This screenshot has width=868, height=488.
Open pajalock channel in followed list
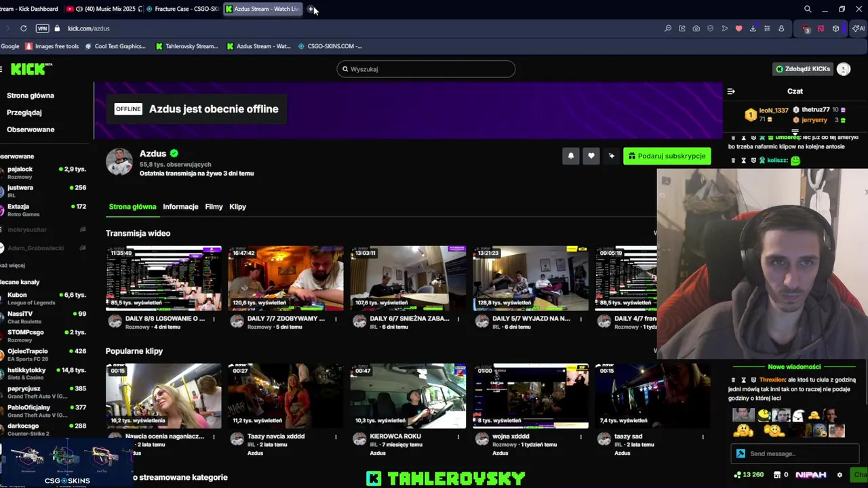(x=44, y=172)
